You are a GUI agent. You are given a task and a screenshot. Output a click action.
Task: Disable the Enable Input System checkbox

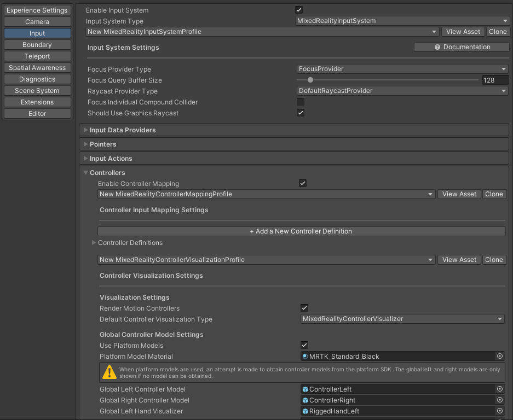pos(298,9)
